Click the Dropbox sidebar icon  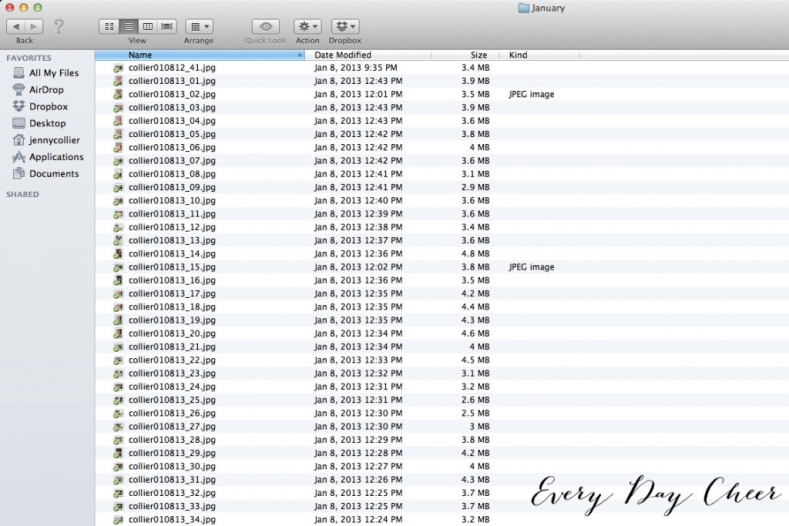pyautogui.click(x=19, y=106)
